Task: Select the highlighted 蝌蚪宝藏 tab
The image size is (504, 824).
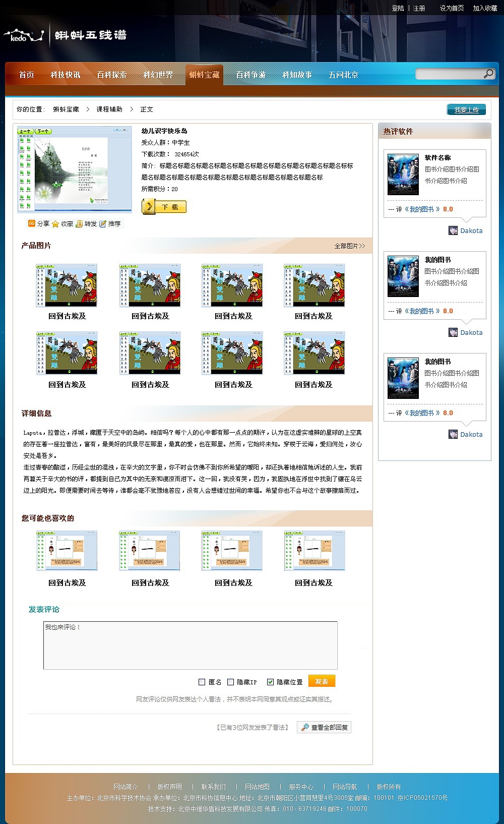Action: pyautogui.click(x=204, y=75)
